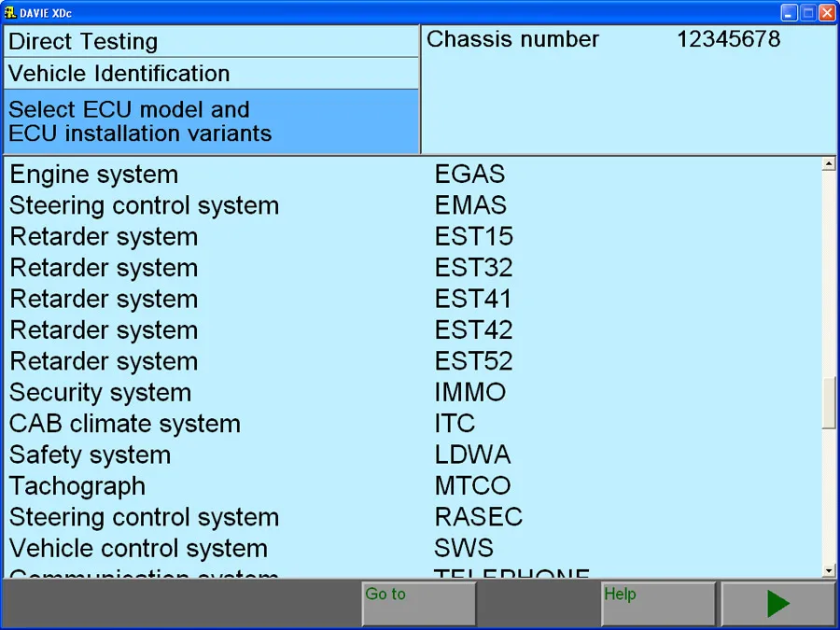The height and width of the screenshot is (630, 840).
Task: Close the DAVIE XDc window
Action: 827,12
